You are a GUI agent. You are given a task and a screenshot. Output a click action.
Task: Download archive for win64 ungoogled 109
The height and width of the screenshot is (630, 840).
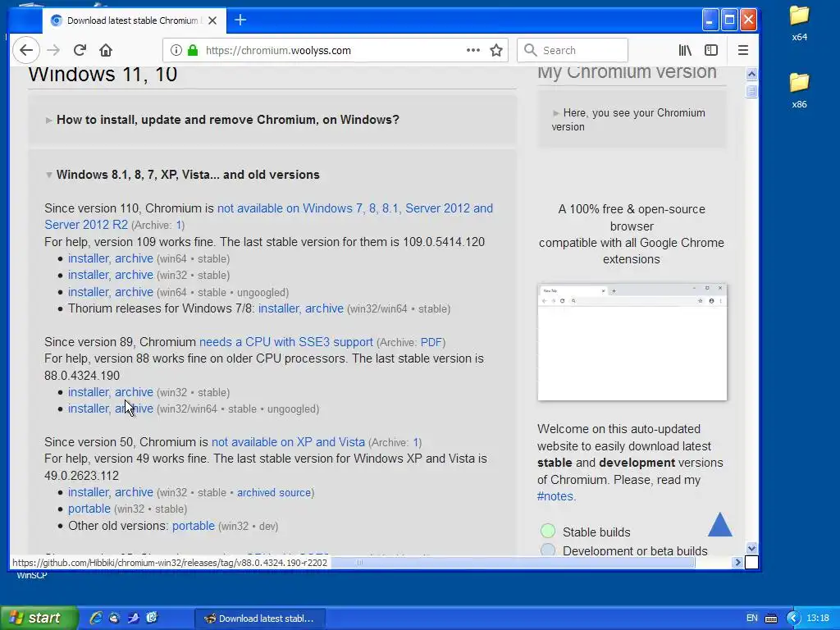(x=134, y=292)
